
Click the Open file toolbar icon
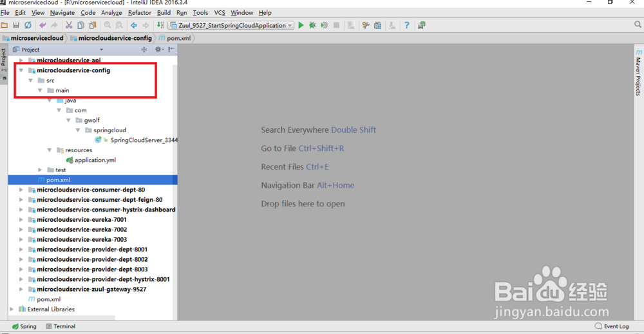[x=5, y=26]
